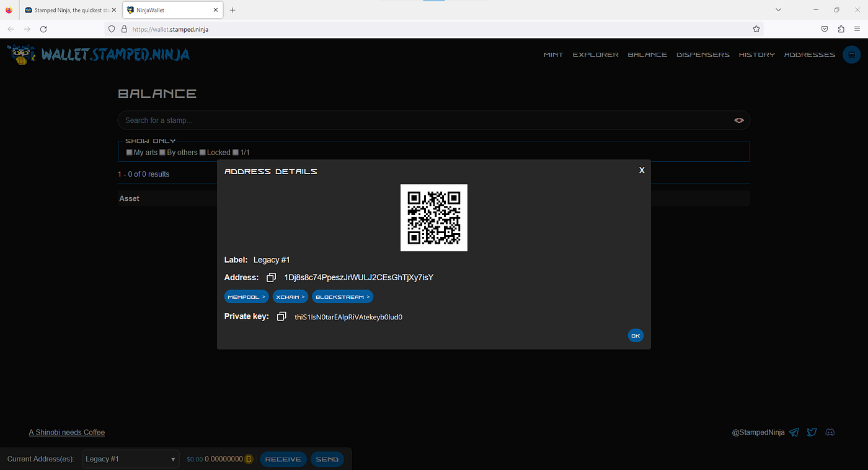Close the NinjaWallet browser tab
Image resolution: width=868 pixels, height=470 pixels.
click(x=216, y=10)
